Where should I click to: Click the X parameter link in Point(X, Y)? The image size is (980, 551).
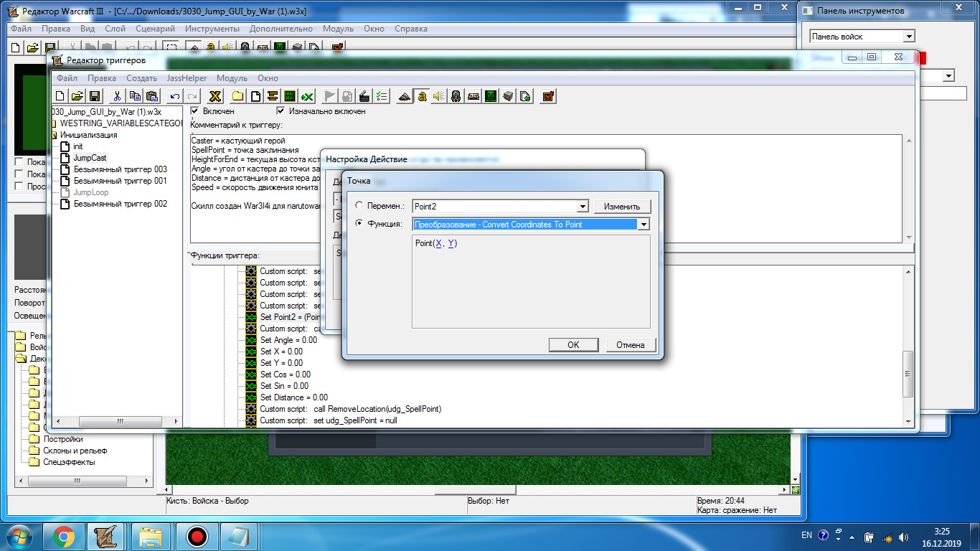point(438,243)
